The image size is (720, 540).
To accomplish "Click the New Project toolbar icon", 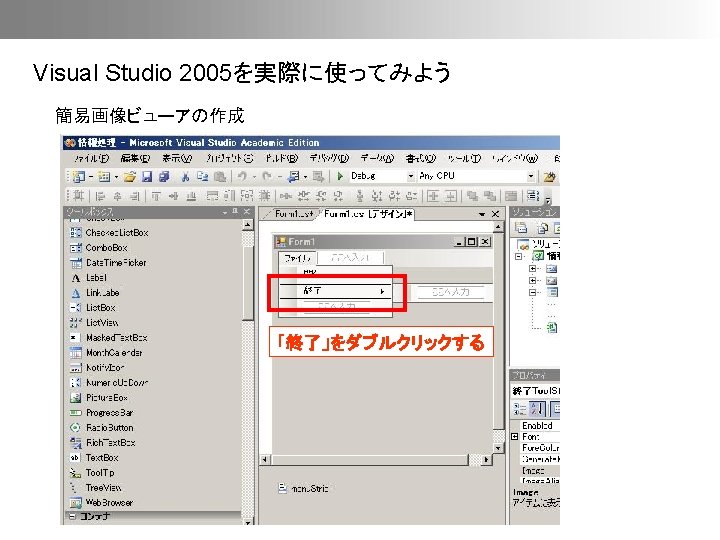I will pos(79,176).
